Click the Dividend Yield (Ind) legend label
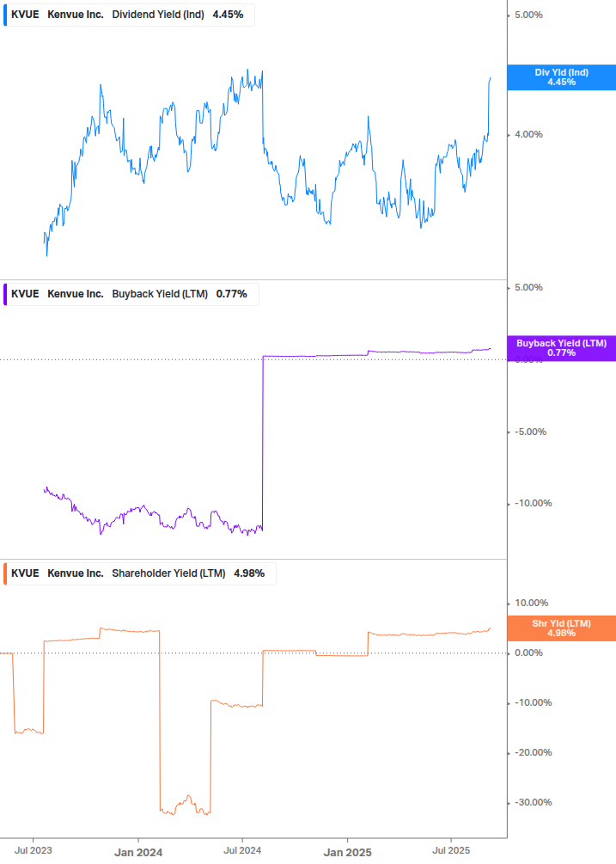 point(158,15)
